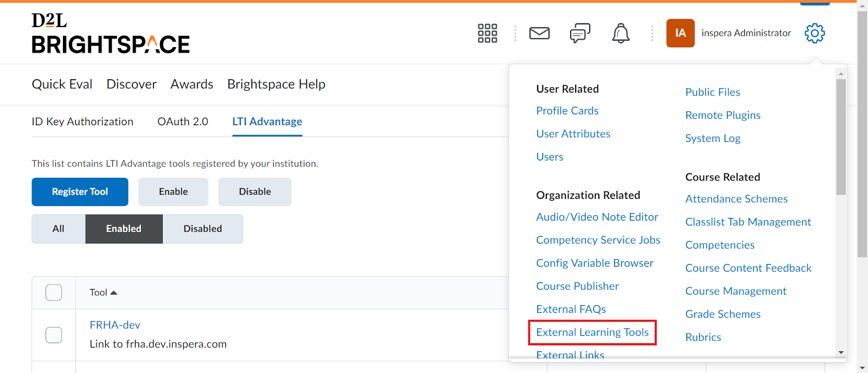Open Course Publisher link
Image resolution: width=868 pixels, height=373 pixels.
pyautogui.click(x=577, y=286)
